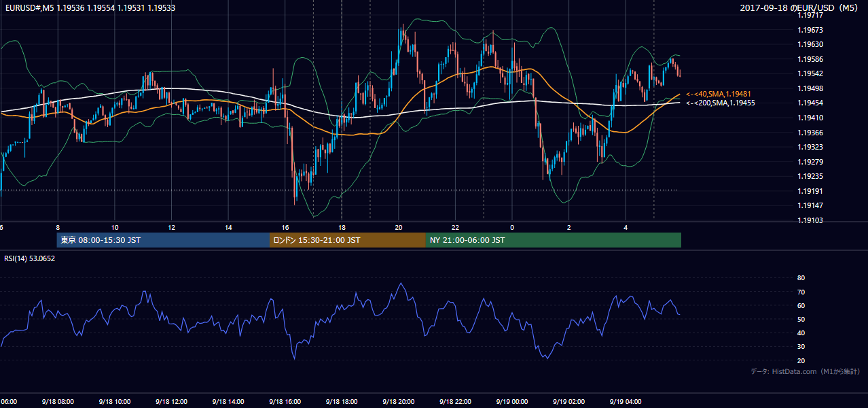This screenshot has width=868, height=408.
Task: Click the 9/18 20:00 bottom time label
Action: click(x=398, y=402)
